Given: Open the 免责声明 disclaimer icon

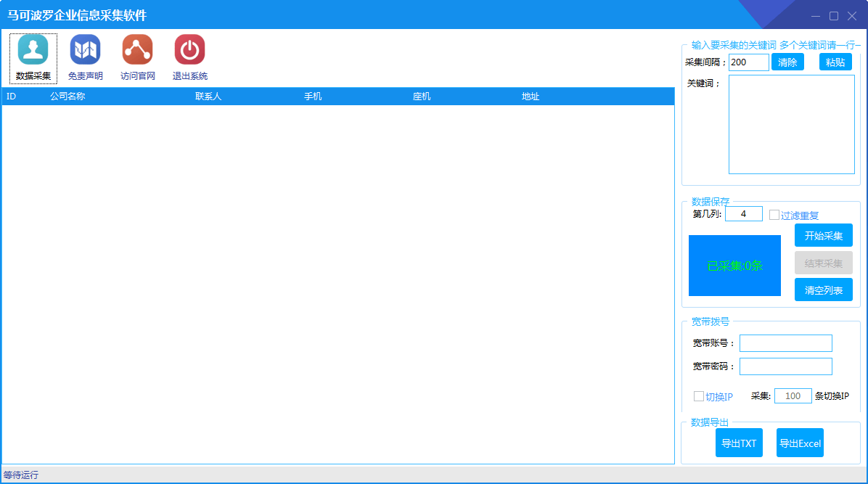Looking at the screenshot, I should click(x=85, y=58).
